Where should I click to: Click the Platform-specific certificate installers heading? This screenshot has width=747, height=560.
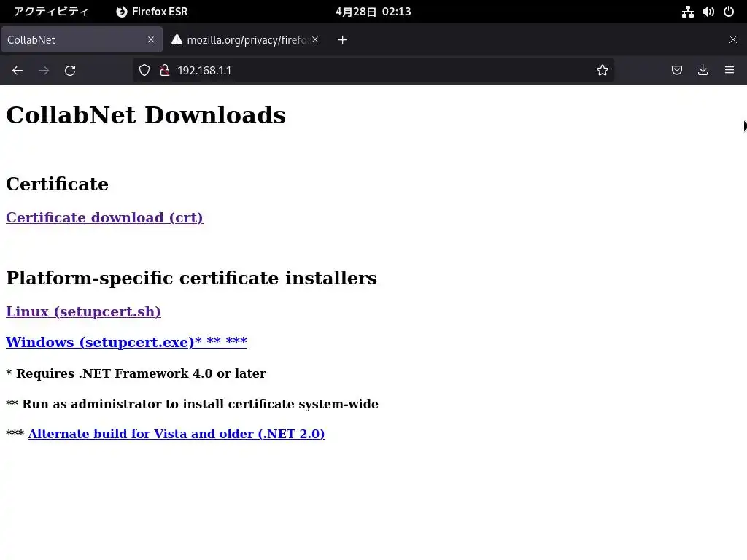[x=192, y=278]
